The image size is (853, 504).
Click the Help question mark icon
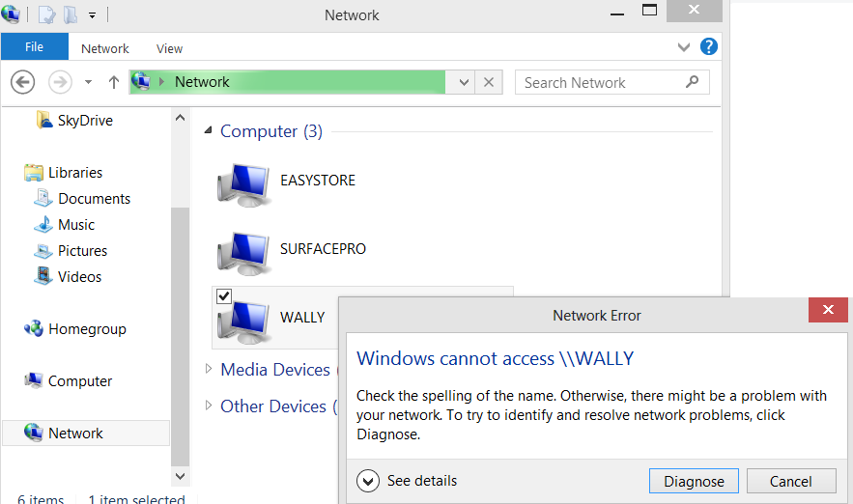[x=709, y=47]
